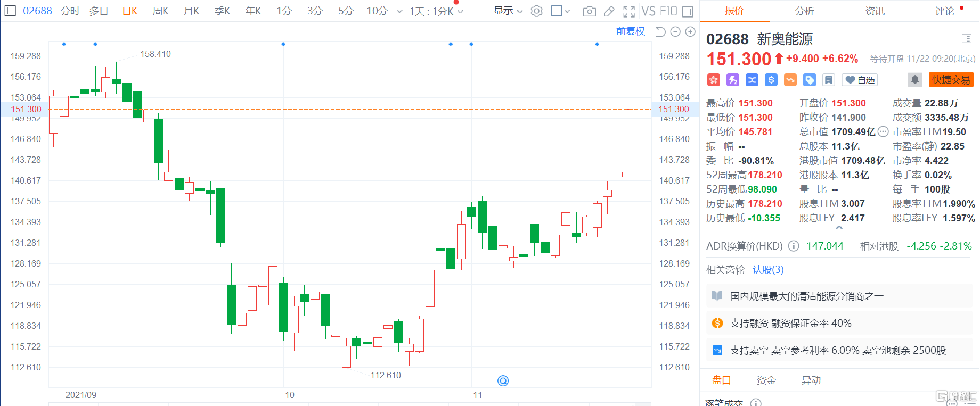Click the orange downtrend short-sell icon
This screenshot has width=980, height=406.
click(790, 80)
